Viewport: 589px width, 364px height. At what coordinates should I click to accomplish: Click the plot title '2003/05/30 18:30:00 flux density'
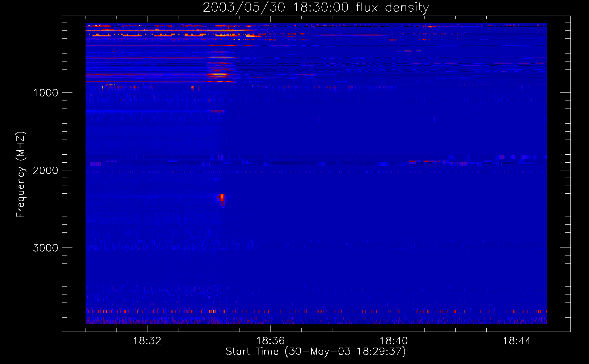[316, 7]
